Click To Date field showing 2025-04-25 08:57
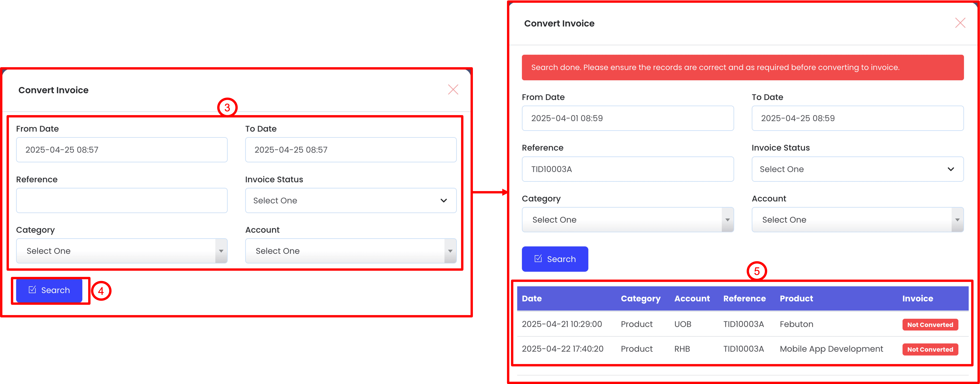The image size is (980, 384). coord(350,150)
